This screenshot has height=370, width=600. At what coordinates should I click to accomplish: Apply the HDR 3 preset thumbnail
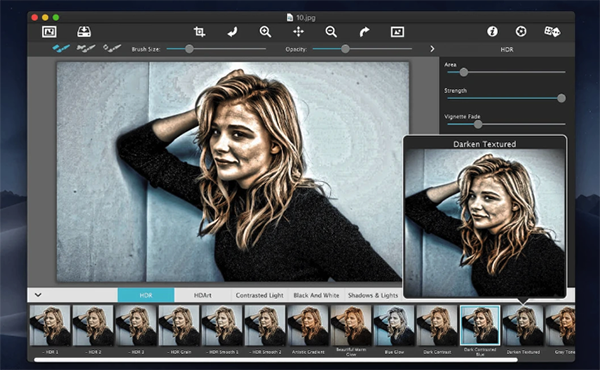(x=136, y=325)
